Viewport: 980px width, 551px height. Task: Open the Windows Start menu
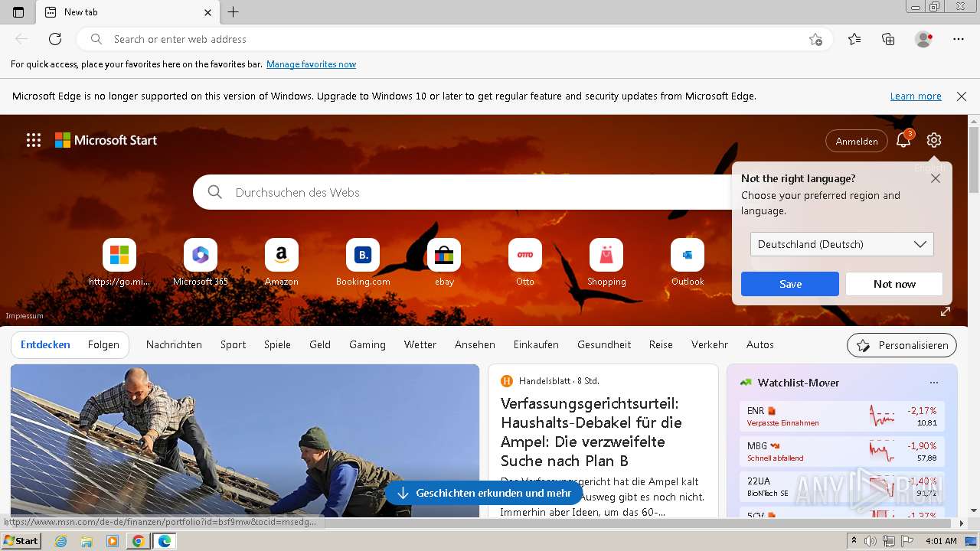pyautogui.click(x=21, y=541)
